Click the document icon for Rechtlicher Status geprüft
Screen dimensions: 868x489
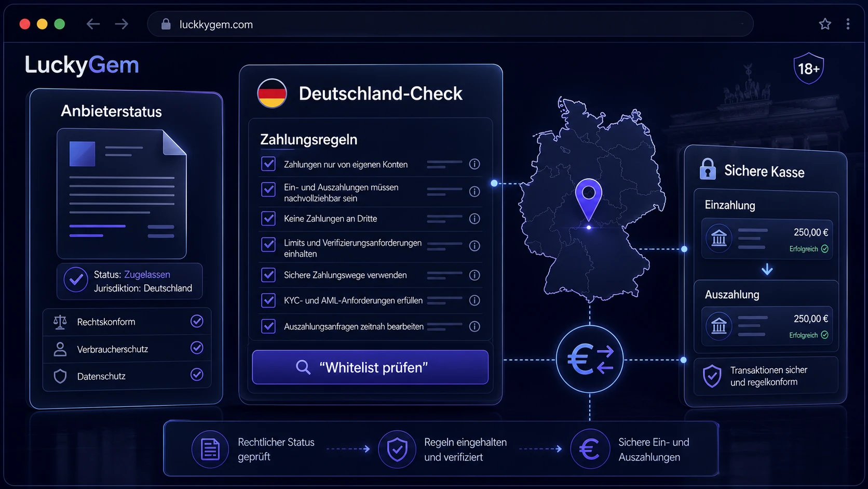tap(210, 449)
